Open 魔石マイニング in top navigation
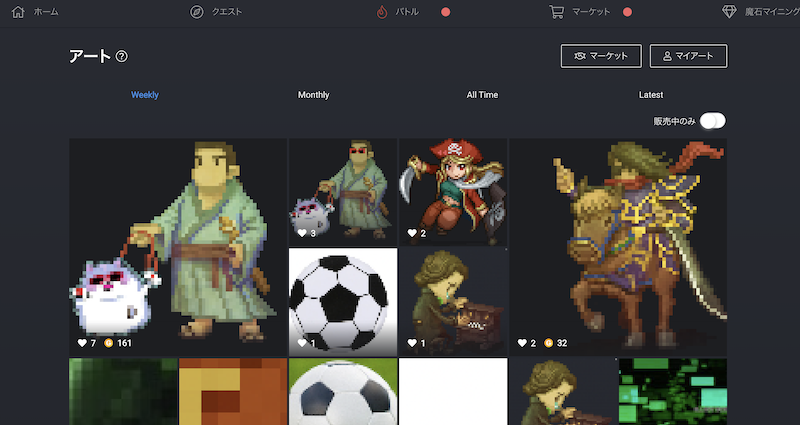Image resolution: width=800 pixels, height=425 pixels. [772, 12]
